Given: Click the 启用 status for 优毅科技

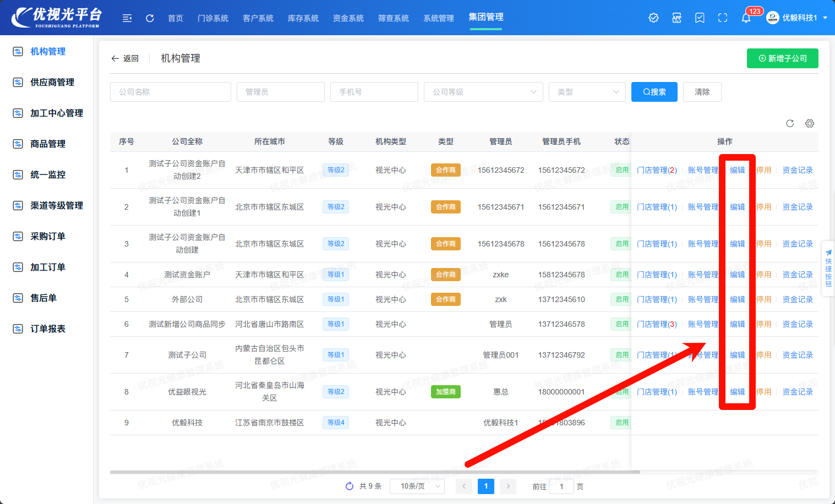Looking at the screenshot, I should click(622, 423).
